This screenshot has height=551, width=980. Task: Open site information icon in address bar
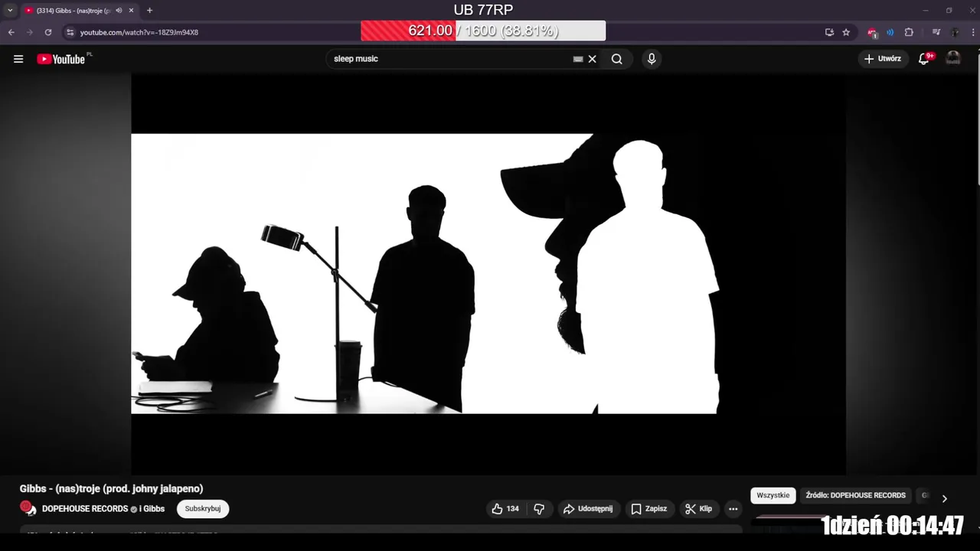pos(70,32)
